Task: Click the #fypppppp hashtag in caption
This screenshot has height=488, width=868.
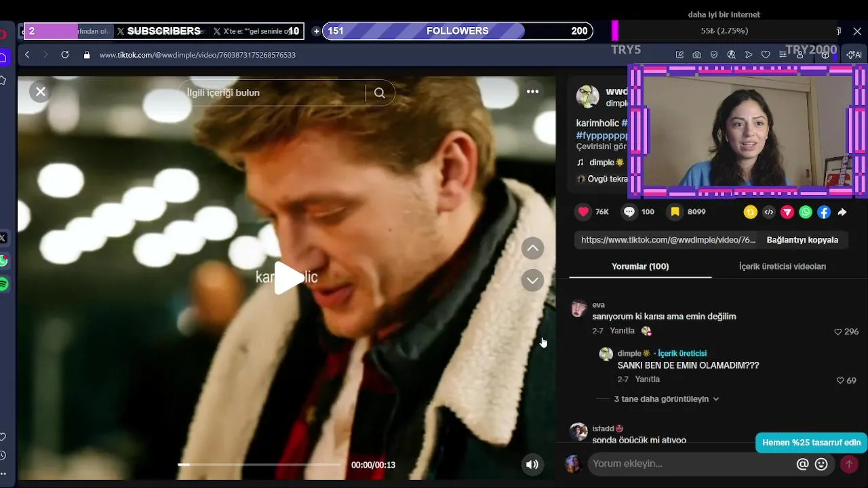Action: point(602,136)
